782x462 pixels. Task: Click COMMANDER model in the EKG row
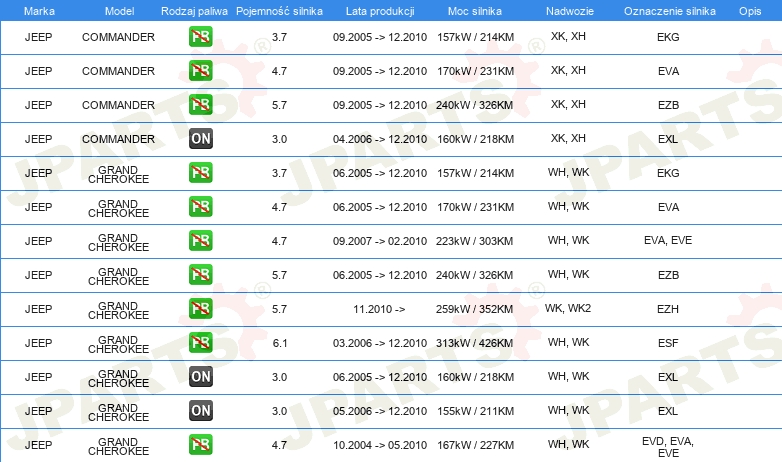coord(118,37)
